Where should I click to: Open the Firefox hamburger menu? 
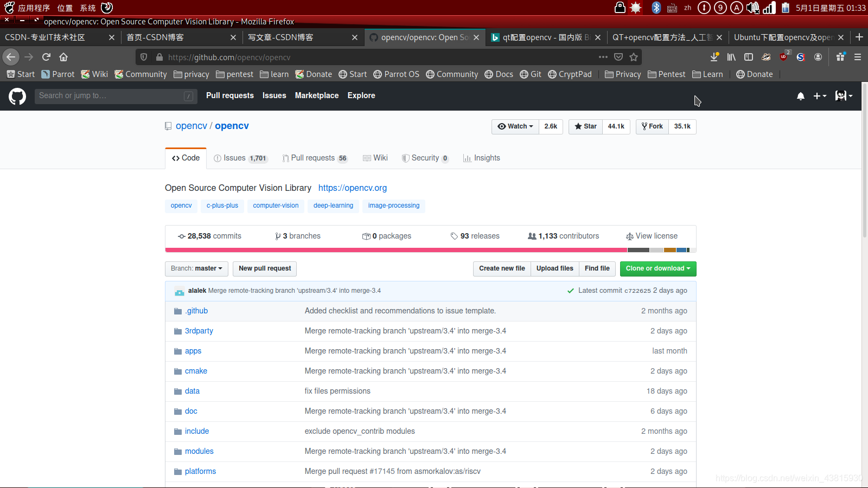[858, 57]
